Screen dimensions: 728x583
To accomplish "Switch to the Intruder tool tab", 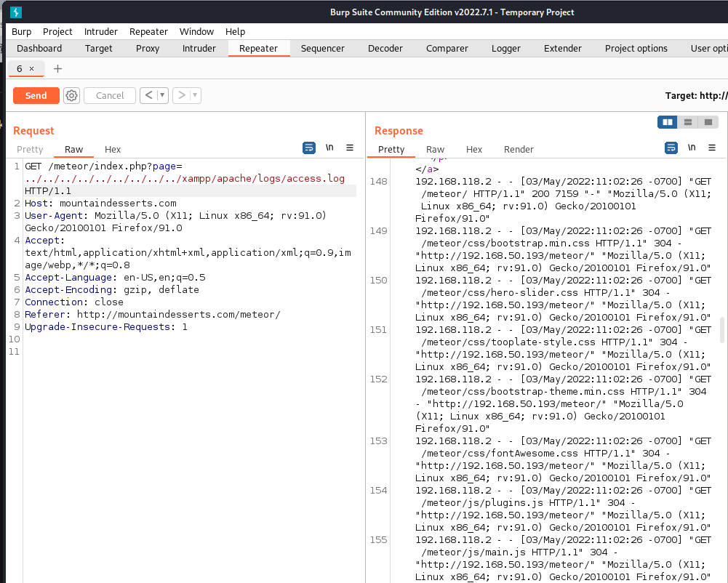I will 199,48.
